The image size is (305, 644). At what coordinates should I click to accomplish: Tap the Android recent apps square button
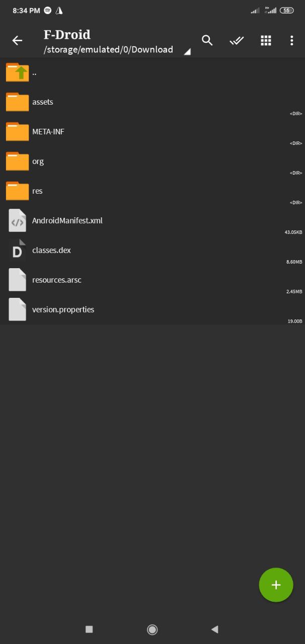[x=89, y=629]
